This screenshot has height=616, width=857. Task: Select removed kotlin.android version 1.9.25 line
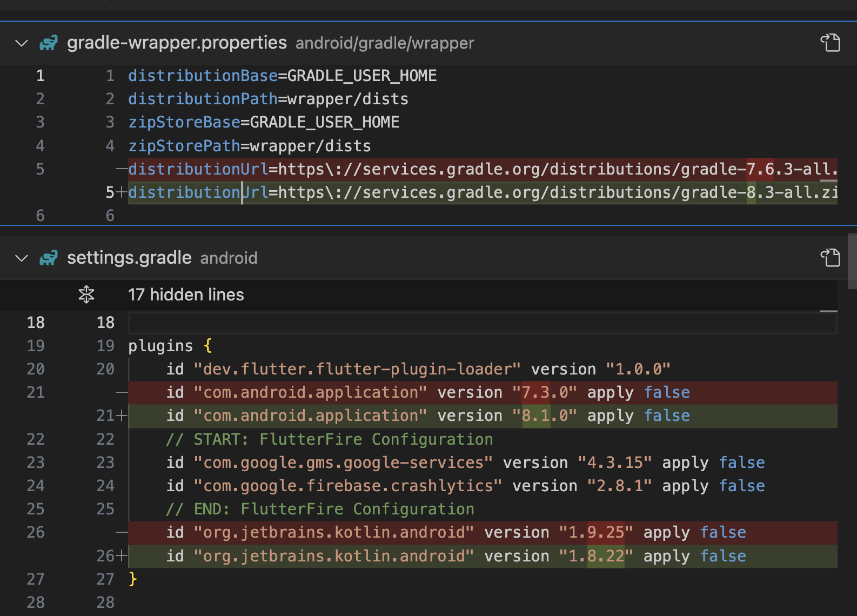click(x=483, y=532)
